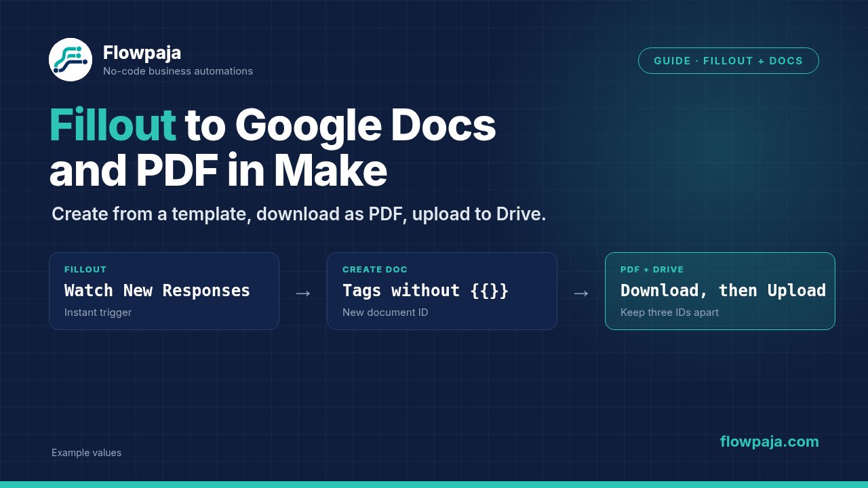
Task: Click the teal word Fillout in headline
Action: tap(113, 125)
